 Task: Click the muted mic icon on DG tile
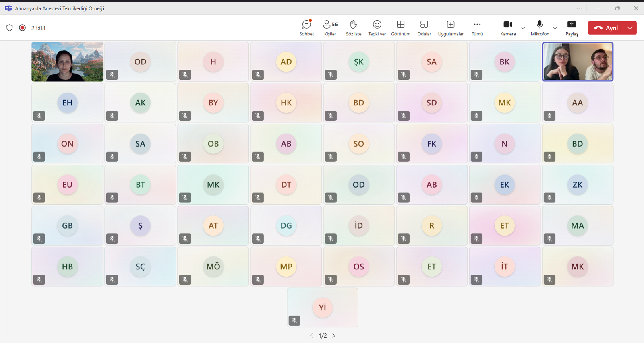258,238
